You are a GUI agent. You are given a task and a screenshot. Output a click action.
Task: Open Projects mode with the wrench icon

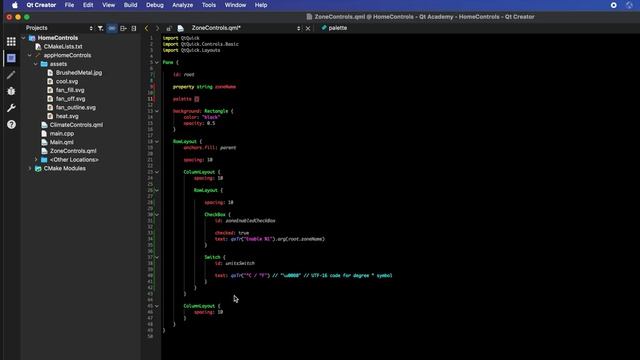coord(11,108)
